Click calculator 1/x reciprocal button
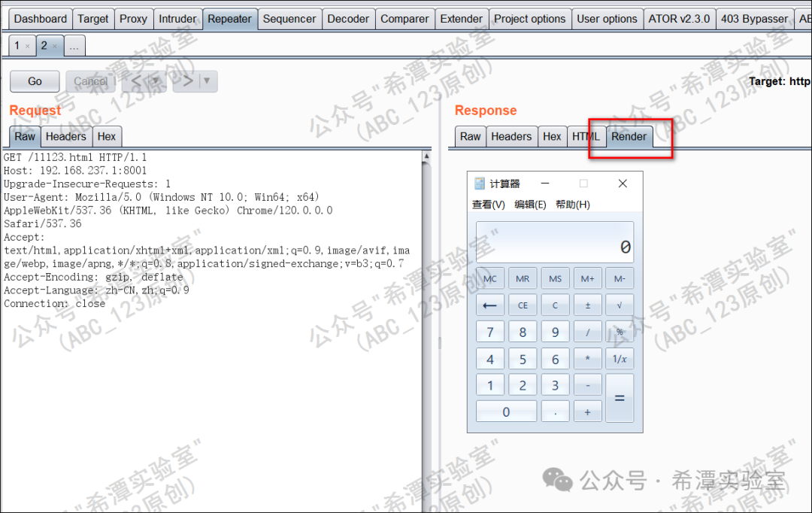Viewport: 812px width, 513px height. click(x=620, y=359)
